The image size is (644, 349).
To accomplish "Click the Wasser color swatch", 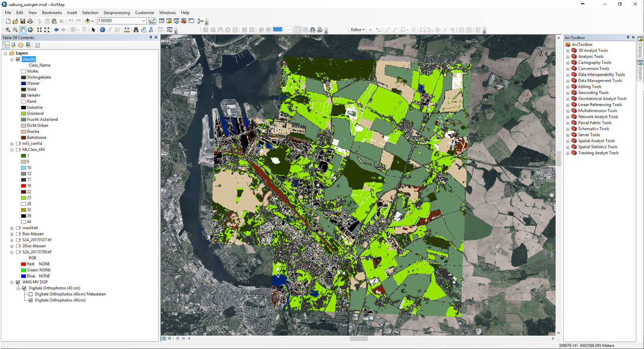I will (x=23, y=83).
